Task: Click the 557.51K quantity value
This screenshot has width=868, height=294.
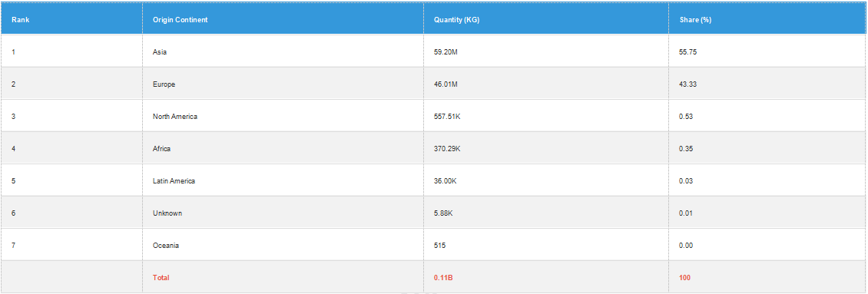Action: (x=447, y=116)
